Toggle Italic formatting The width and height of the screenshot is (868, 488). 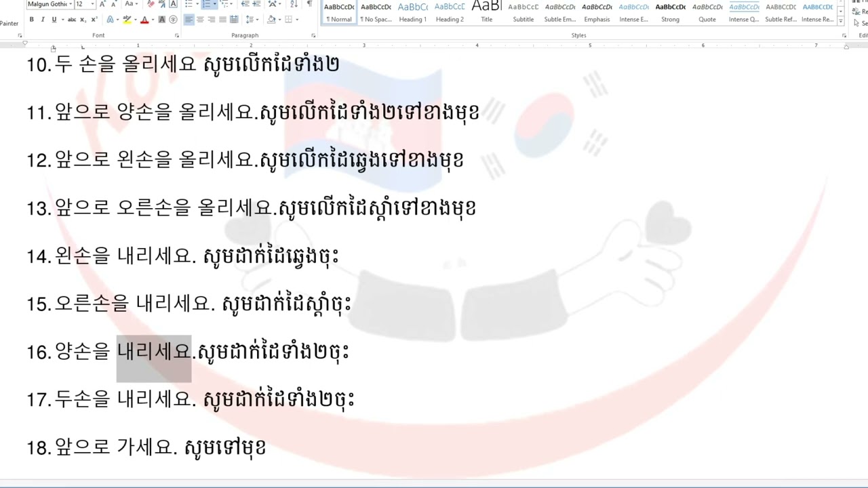tap(43, 20)
